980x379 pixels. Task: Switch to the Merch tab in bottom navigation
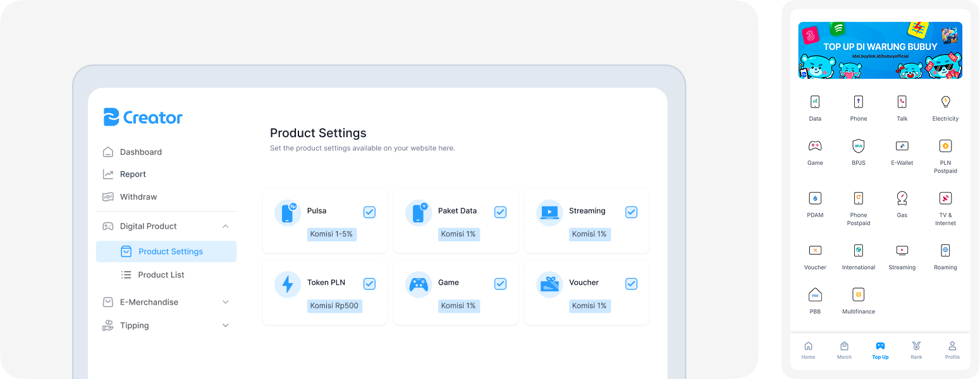(x=844, y=350)
